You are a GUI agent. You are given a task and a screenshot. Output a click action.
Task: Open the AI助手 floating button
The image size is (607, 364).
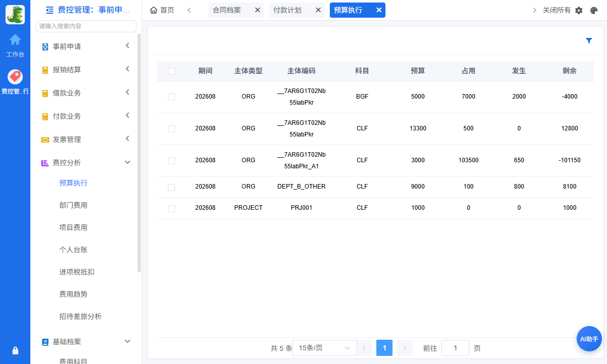point(589,339)
